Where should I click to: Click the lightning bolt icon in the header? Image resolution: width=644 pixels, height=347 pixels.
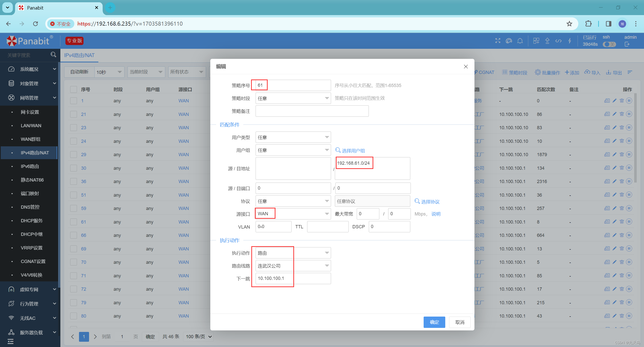(x=570, y=41)
